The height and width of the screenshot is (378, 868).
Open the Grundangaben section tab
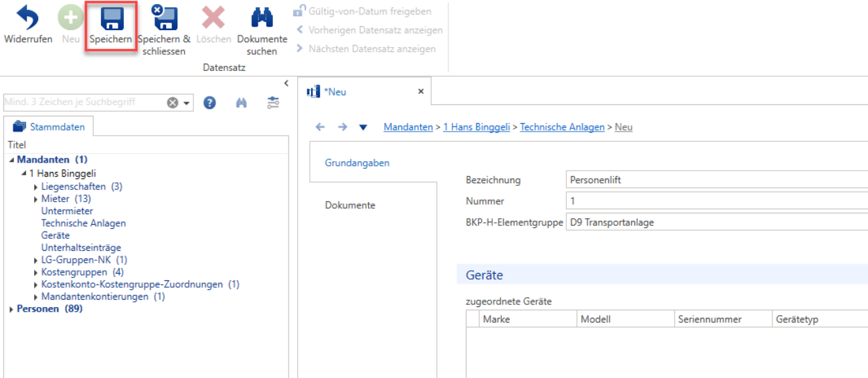(372, 163)
